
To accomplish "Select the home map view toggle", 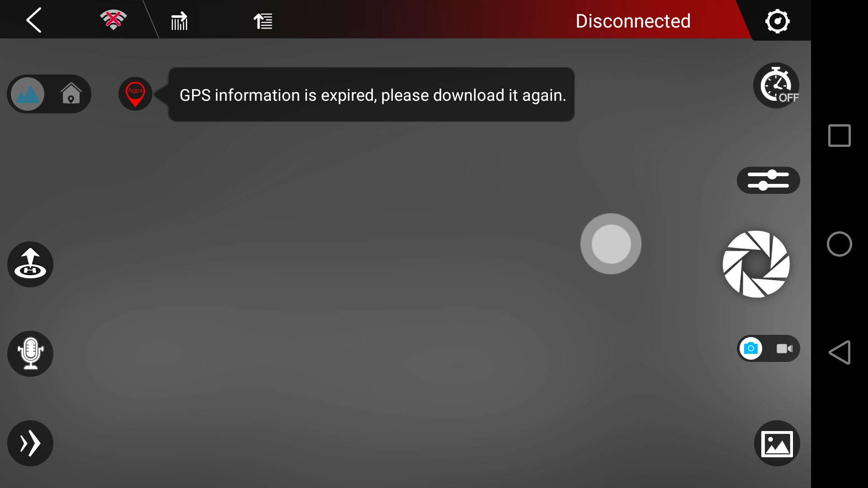I will pos(71,94).
